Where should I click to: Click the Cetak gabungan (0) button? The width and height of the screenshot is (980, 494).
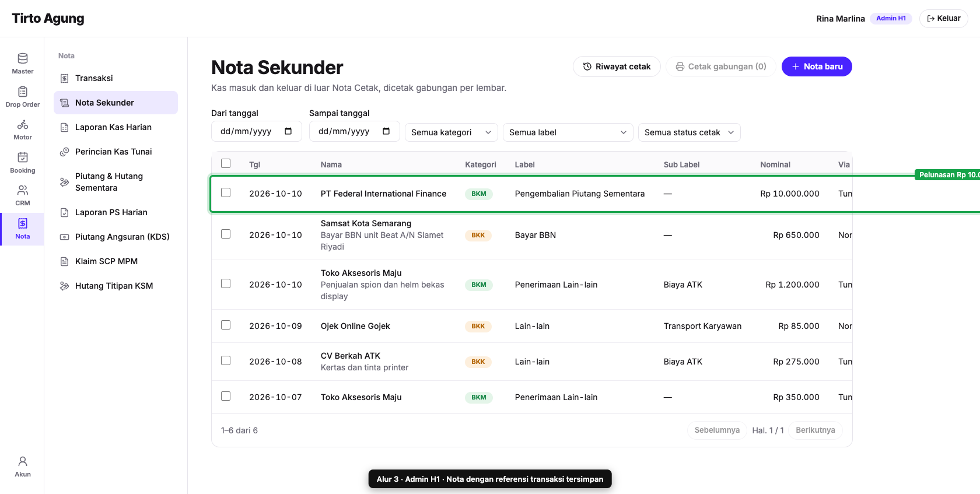[x=721, y=66]
